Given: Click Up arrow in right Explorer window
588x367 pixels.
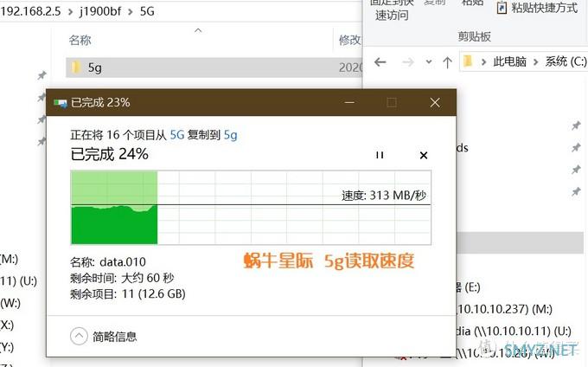Looking at the screenshot, I should (447, 62).
